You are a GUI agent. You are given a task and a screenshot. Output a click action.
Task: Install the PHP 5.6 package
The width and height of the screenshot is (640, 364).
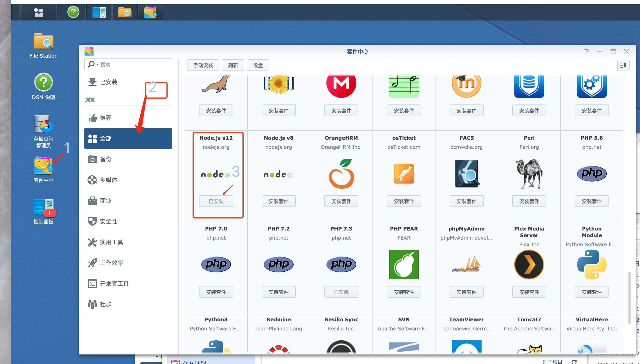[x=591, y=201]
